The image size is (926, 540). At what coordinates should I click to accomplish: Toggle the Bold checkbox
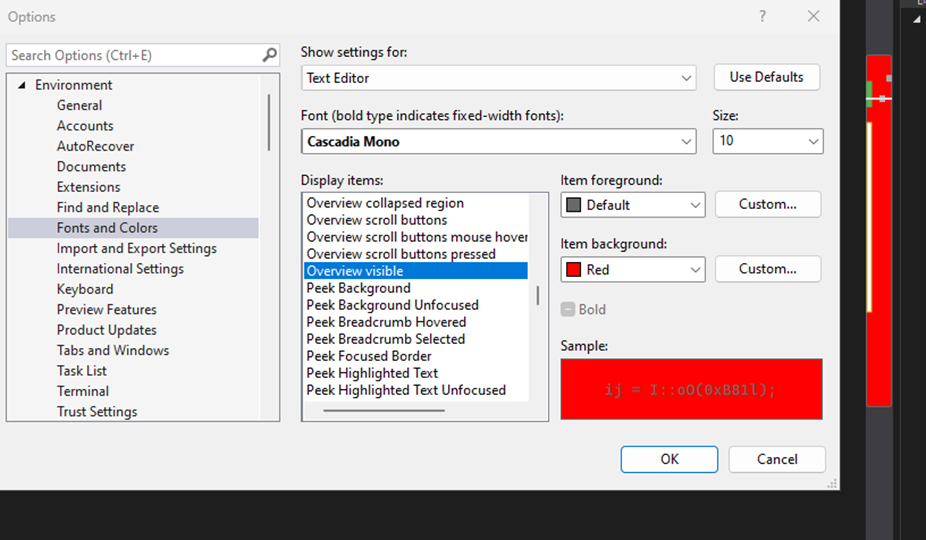568,309
